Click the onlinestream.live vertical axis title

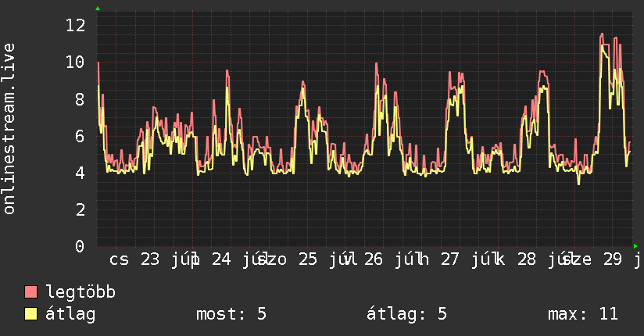[9, 129]
